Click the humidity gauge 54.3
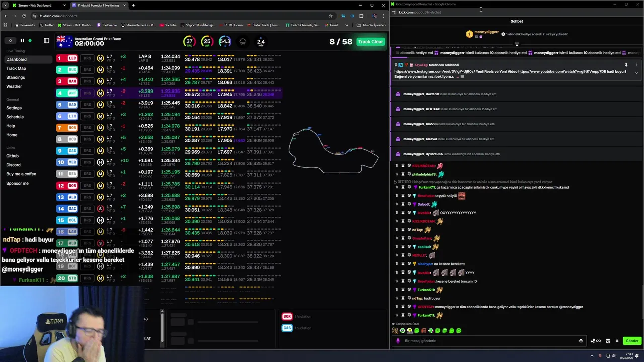This screenshot has height=362, width=644. pyautogui.click(x=225, y=42)
